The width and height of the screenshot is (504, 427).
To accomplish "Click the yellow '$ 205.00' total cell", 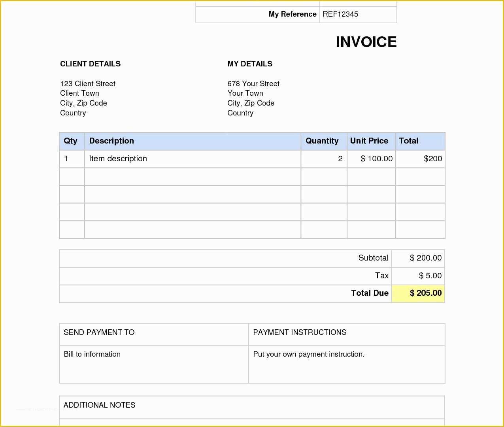I will pyautogui.click(x=418, y=293).
